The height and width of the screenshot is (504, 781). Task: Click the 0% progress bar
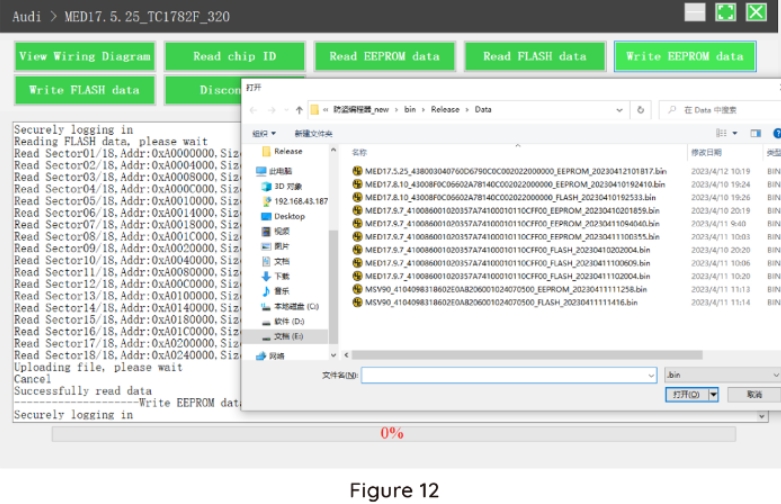click(x=393, y=434)
